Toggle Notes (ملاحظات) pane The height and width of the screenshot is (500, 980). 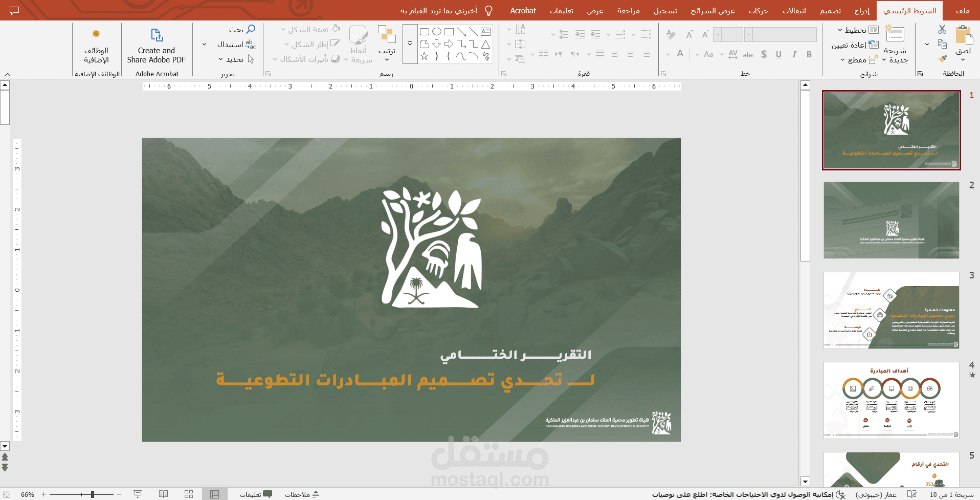(x=302, y=494)
